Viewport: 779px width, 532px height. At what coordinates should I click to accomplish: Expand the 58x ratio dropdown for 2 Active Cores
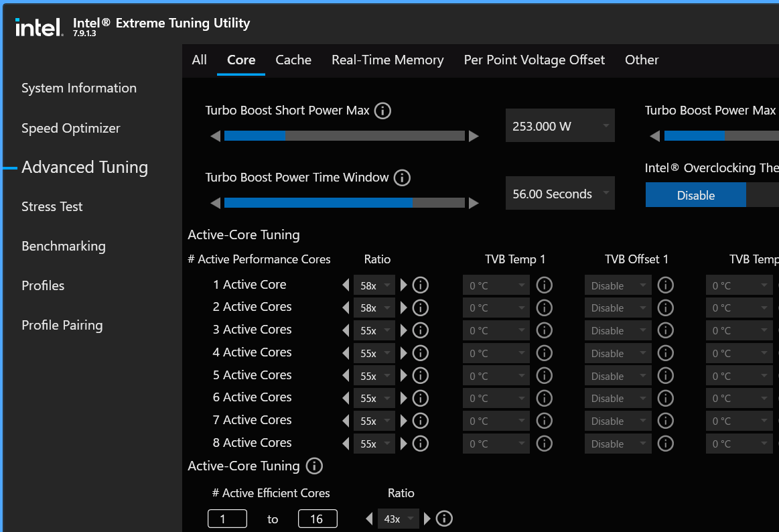374,308
